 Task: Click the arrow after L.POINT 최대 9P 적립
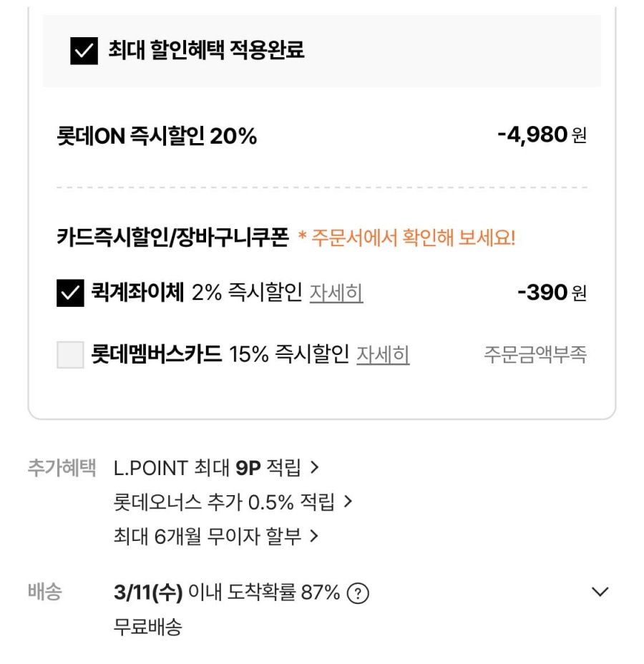coord(313,468)
